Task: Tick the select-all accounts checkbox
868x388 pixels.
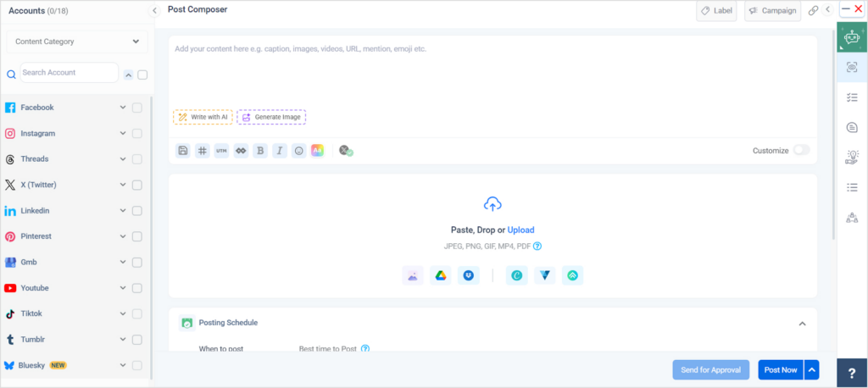Action: click(x=142, y=75)
